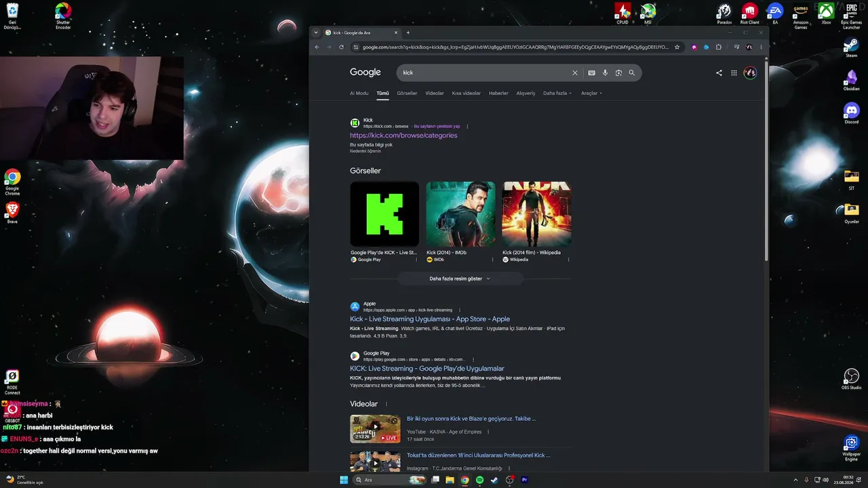Switch to the AI Modu tab
Screen dimensions: 868x488
359,94
